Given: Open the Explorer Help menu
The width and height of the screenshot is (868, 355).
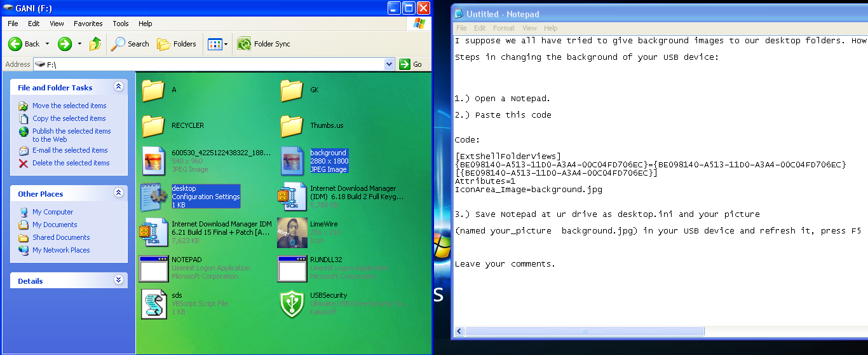Looking at the screenshot, I should [146, 24].
